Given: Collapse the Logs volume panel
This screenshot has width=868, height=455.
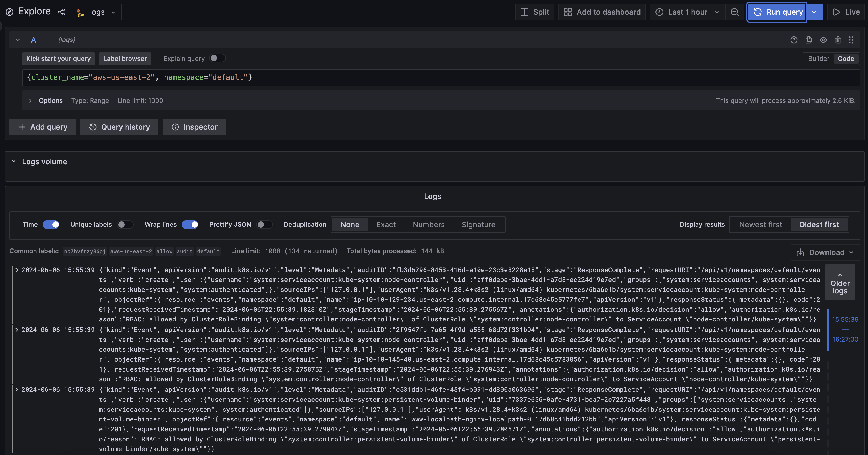Looking at the screenshot, I should 14,161.
